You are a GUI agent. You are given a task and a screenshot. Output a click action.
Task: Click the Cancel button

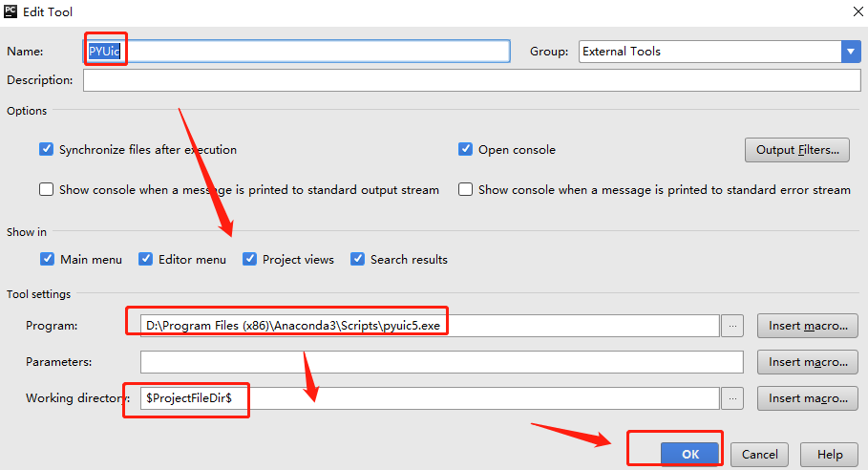coord(759,455)
